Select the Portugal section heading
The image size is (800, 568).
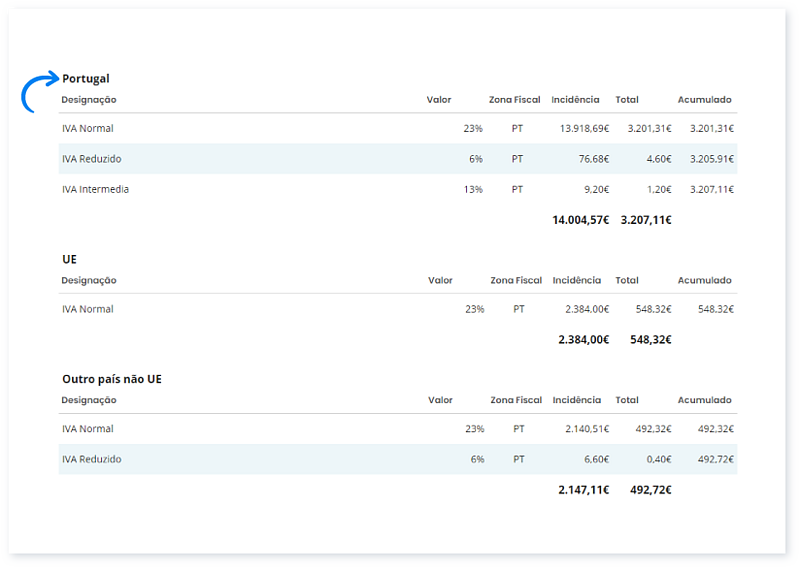coord(86,79)
